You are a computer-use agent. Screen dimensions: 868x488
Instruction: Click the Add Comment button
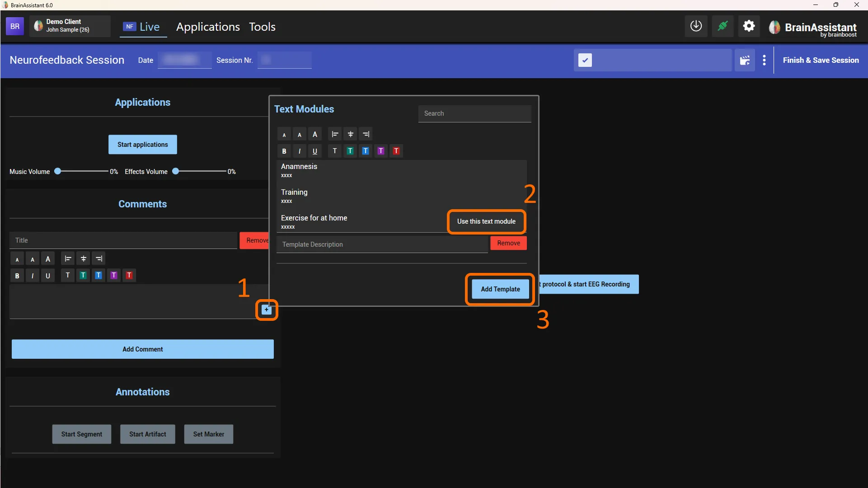pyautogui.click(x=142, y=349)
